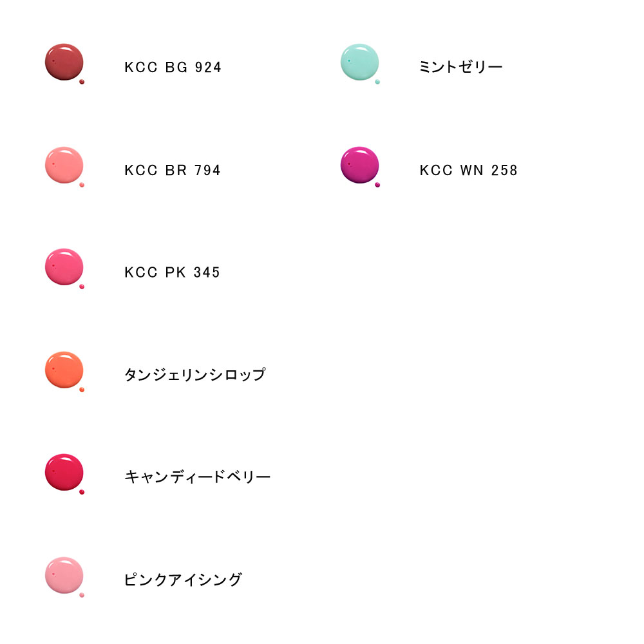Open the ミントゼリー label text
The height and width of the screenshot is (644, 644).
coord(460,67)
